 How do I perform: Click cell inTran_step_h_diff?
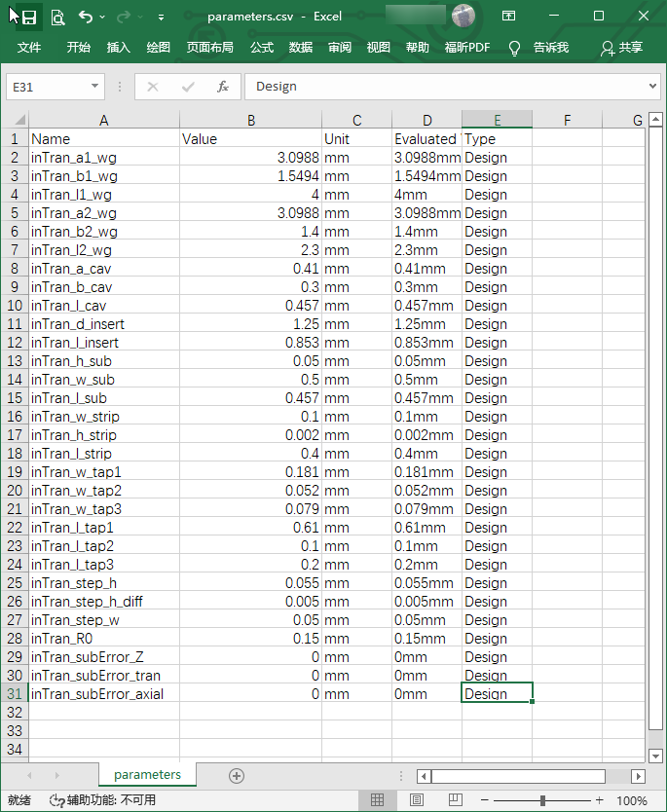point(104,602)
